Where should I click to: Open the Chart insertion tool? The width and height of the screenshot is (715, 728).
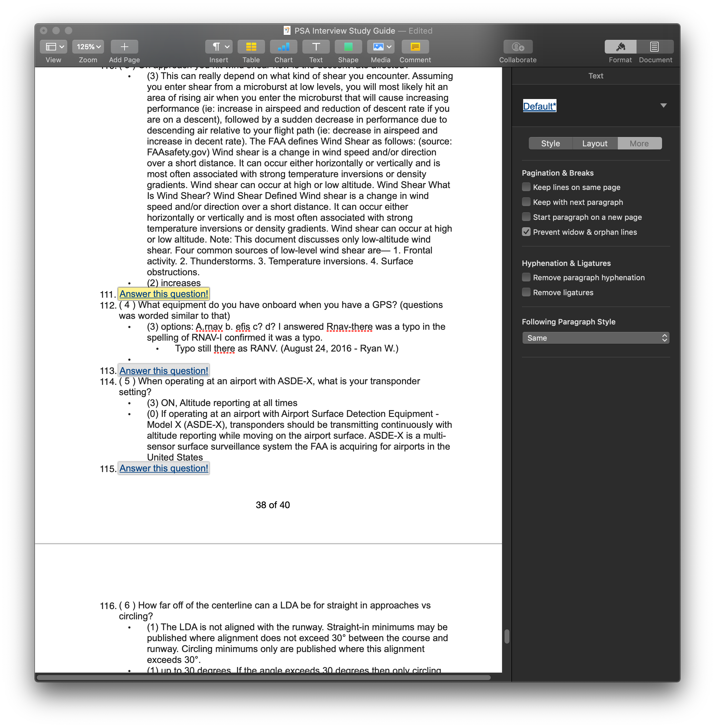pyautogui.click(x=283, y=47)
